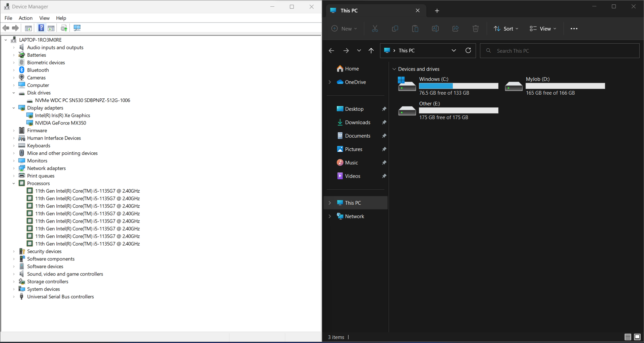Select the NVIDIA GeForce MX350 device
The image size is (644, 343).
(60, 123)
